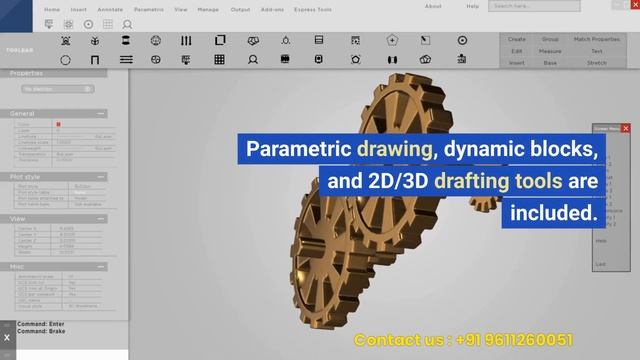Viewport: 640px width, 360px height.
Task: Click the About link
Action: click(x=433, y=6)
